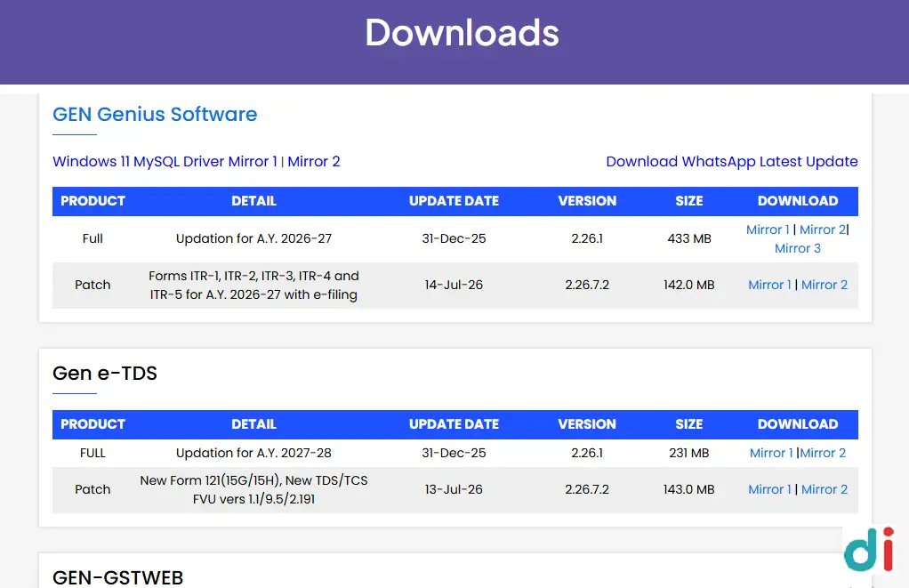The image size is (909, 588).
Task: Open MySQL Driver Mirror 2 link
Action: [x=314, y=161]
